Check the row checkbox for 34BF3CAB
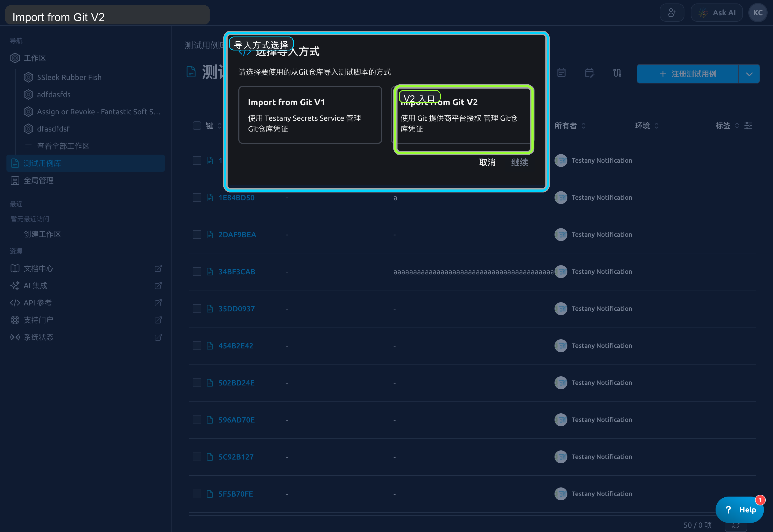Screen dimensions: 773x532 pos(197,272)
